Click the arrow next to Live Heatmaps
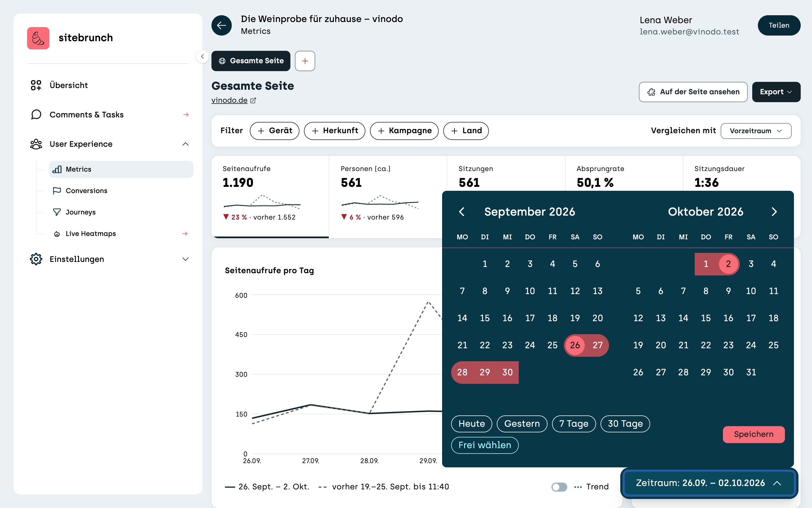 (185, 233)
